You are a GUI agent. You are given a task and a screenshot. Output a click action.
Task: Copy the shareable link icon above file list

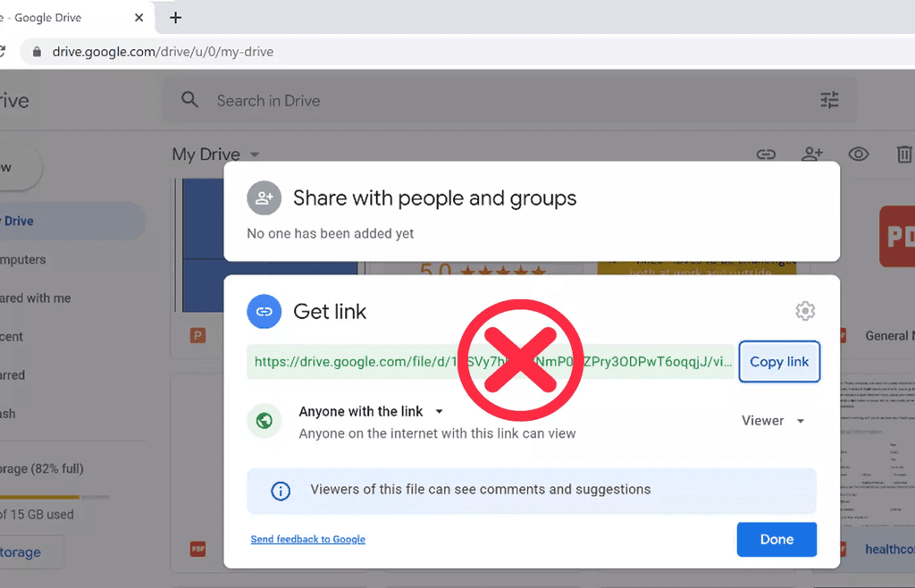click(766, 154)
